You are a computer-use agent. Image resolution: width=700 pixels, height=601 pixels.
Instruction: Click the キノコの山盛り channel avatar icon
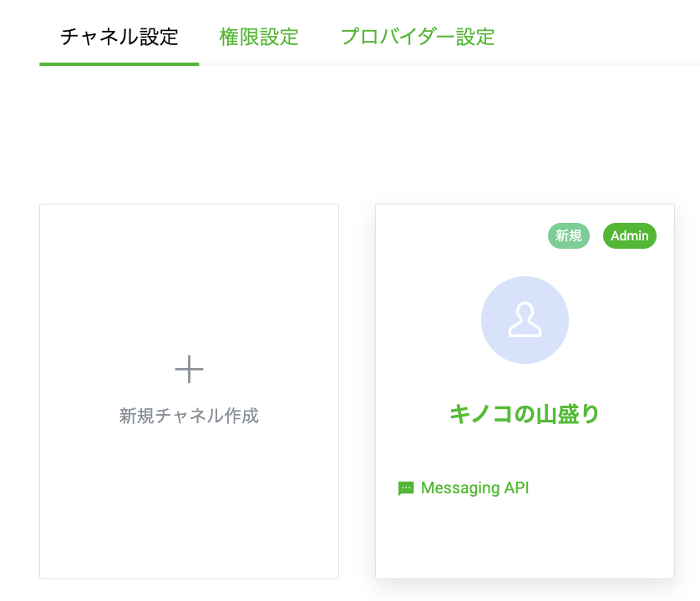click(525, 320)
